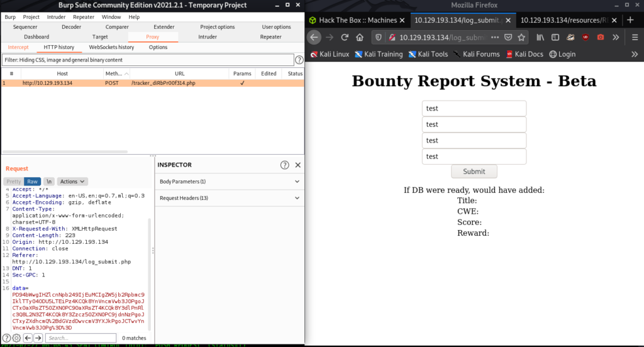Toggle non-printable characters \n button
The width and height of the screenshot is (644, 347).
(49, 182)
